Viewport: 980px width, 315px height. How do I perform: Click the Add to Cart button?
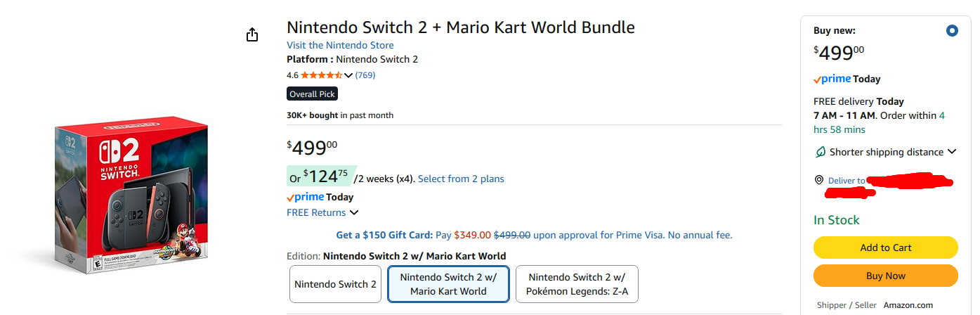point(886,247)
